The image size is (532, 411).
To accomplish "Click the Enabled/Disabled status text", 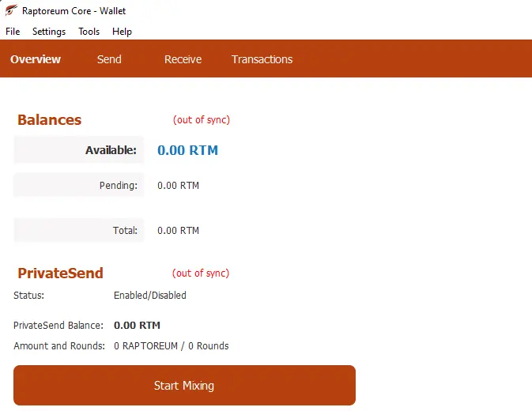I will coord(150,296).
